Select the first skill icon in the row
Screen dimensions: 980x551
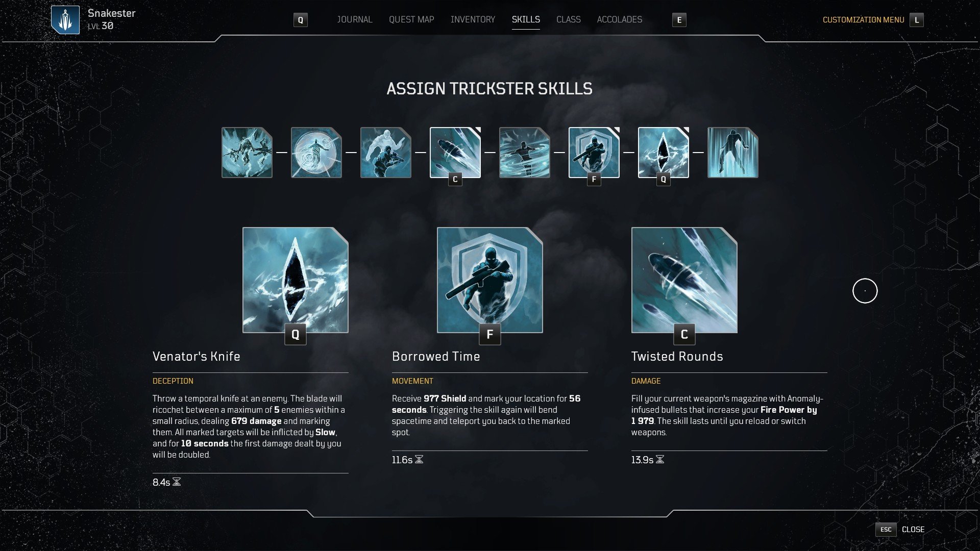coord(247,153)
